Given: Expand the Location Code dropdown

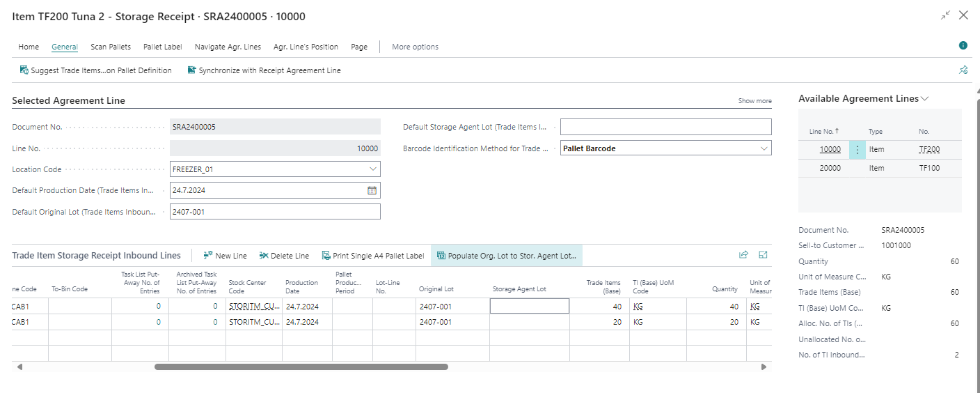Looking at the screenshot, I should tap(372, 169).
